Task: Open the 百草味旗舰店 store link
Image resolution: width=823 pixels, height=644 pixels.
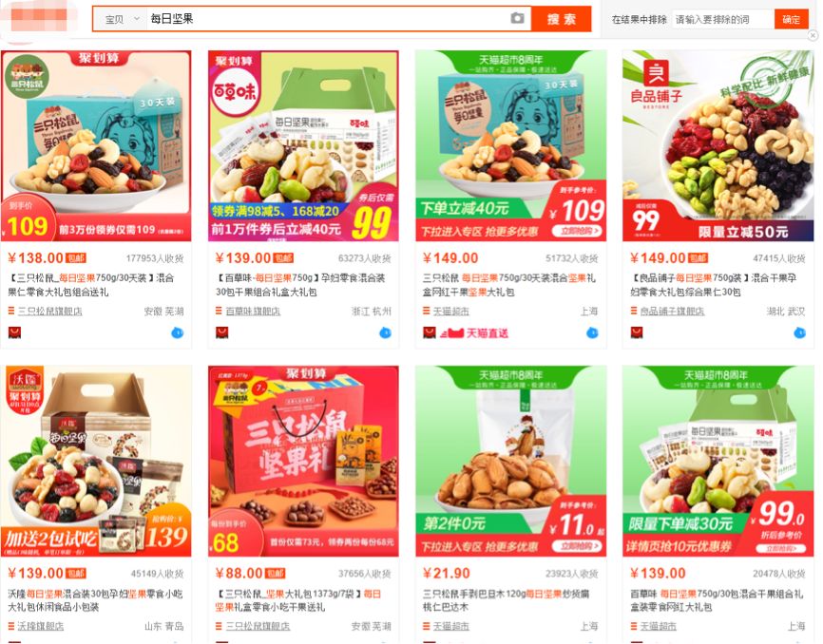Action: pyautogui.click(x=253, y=311)
